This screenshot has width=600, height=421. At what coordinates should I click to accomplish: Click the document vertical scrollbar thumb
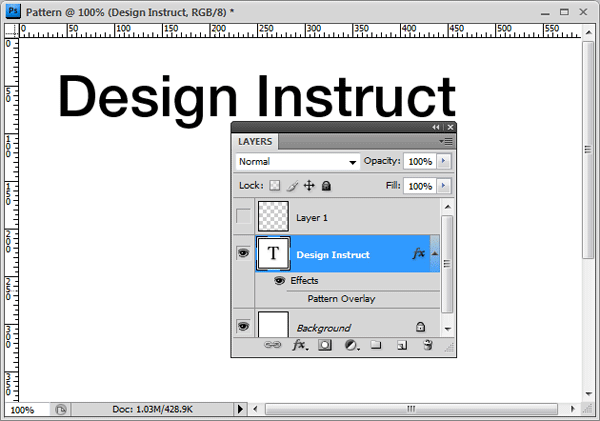tap(588, 149)
